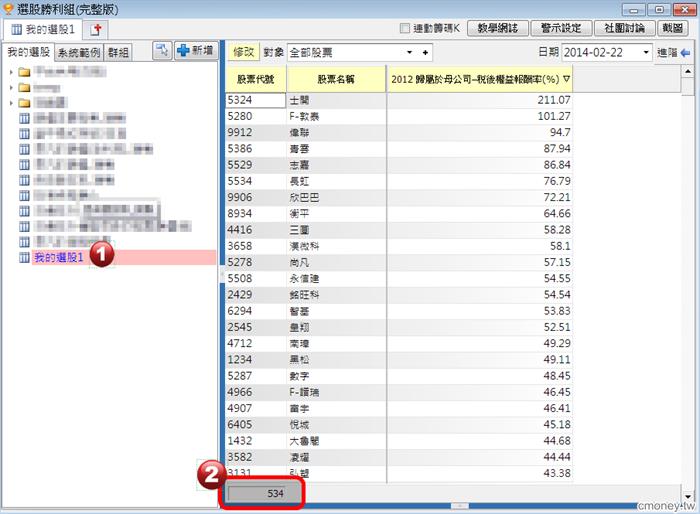The image size is (700, 514).
Task: Click stock code 2429
Action: [x=240, y=295]
